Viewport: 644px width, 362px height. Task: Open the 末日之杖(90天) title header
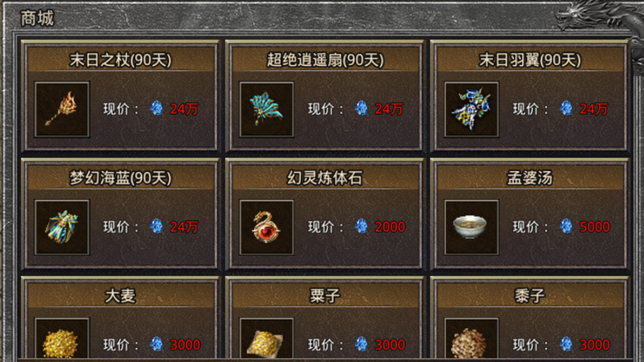click(120, 60)
